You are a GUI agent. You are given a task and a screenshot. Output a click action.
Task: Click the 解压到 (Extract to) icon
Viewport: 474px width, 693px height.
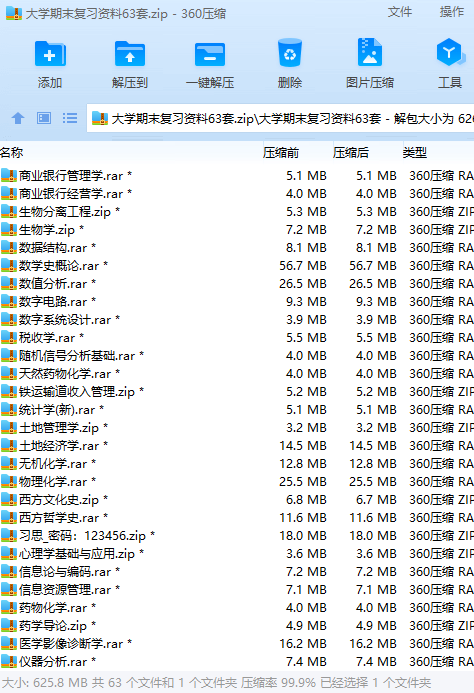(x=130, y=54)
